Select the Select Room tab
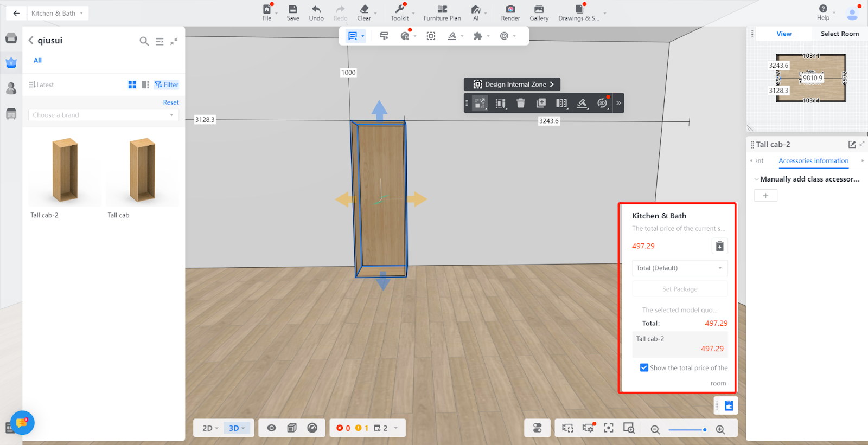The height and width of the screenshot is (445, 868). coord(839,34)
